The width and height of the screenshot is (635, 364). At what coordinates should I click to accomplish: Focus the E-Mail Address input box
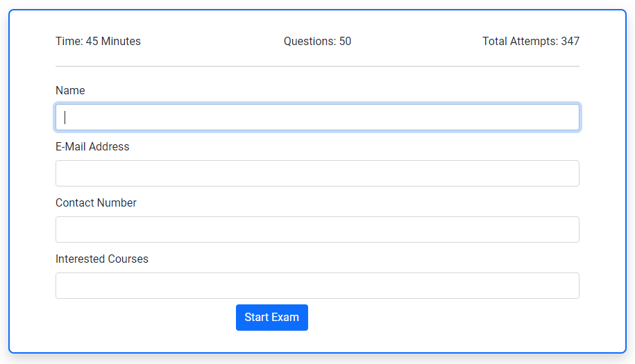click(x=317, y=173)
